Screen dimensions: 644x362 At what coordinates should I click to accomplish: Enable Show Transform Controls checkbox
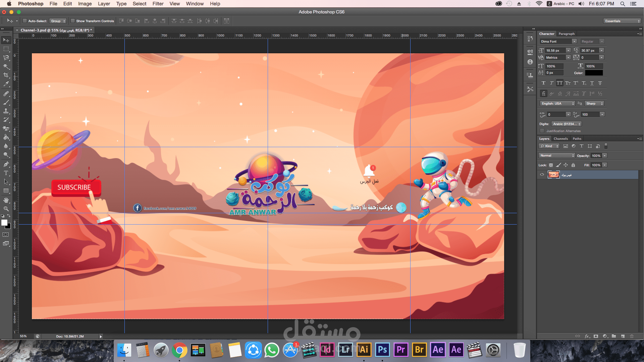(x=73, y=21)
